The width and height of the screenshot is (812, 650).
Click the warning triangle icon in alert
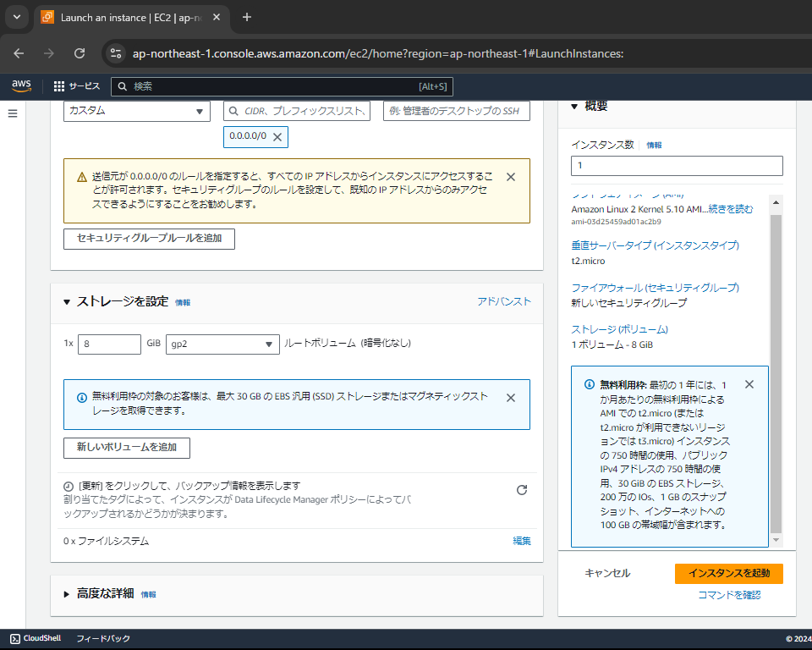tap(82, 177)
